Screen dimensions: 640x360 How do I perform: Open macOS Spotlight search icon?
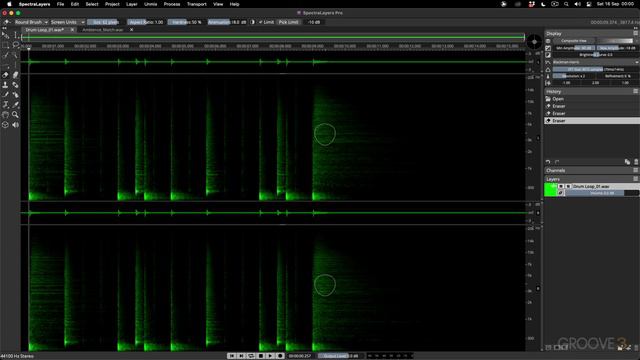pos(566,4)
